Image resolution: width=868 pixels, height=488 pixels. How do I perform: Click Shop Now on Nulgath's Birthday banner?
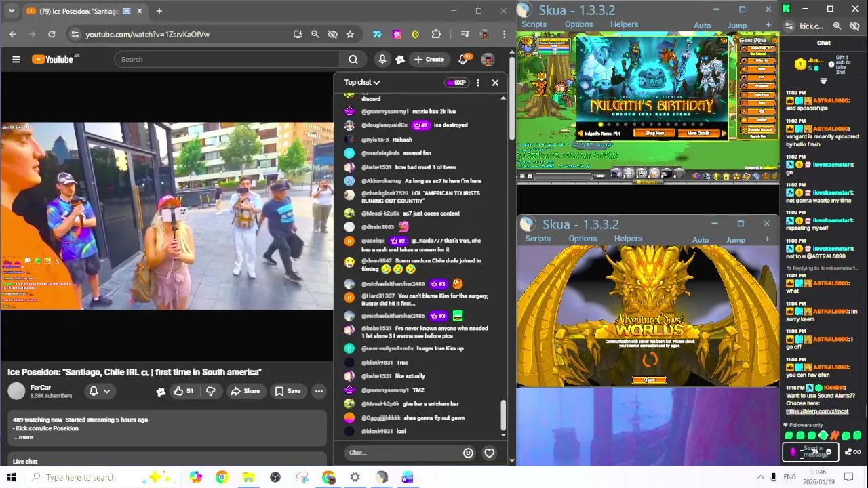click(x=654, y=134)
